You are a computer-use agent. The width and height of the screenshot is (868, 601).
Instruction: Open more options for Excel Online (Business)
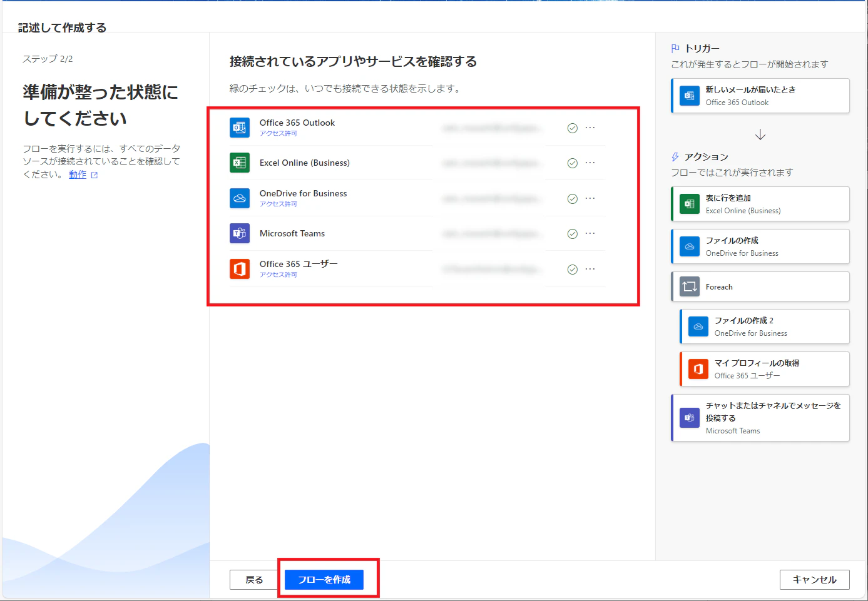pos(590,163)
